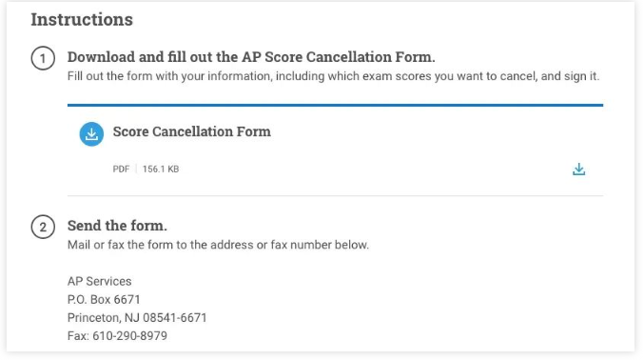Viewport: 644px width, 360px height.
Task: Click the step 1 circled number
Action: pyautogui.click(x=43, y=58)
